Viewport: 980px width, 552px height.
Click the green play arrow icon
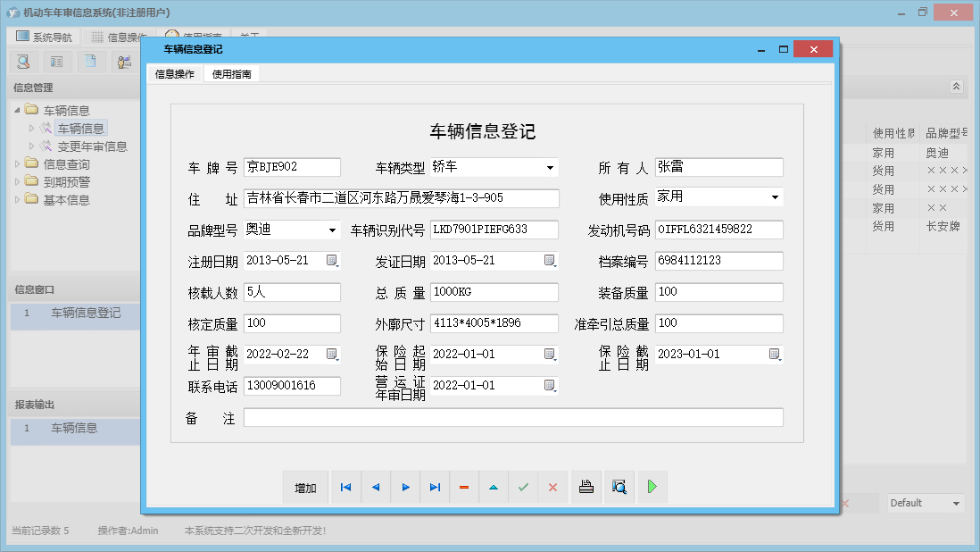(x=652, y=488)
